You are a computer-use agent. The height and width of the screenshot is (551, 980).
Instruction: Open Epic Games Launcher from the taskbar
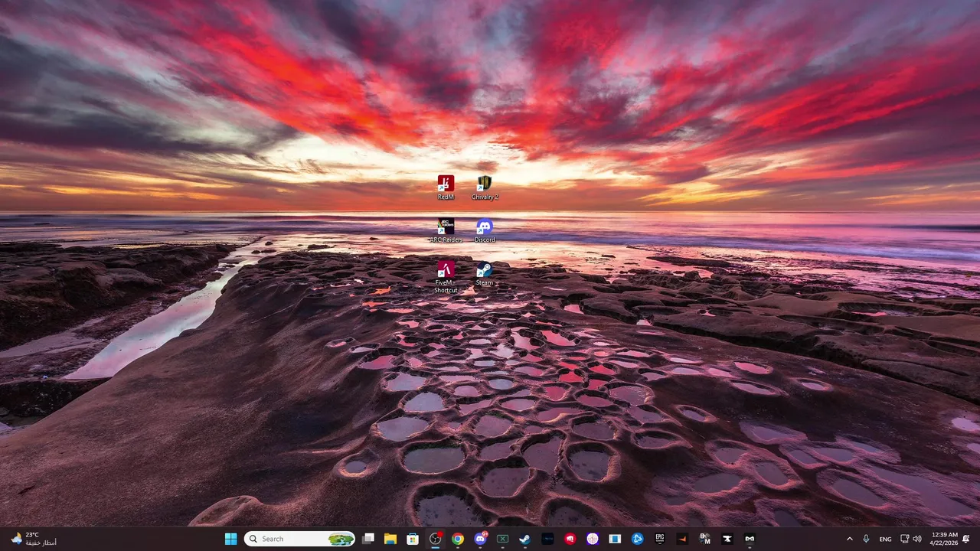(659, 539)
